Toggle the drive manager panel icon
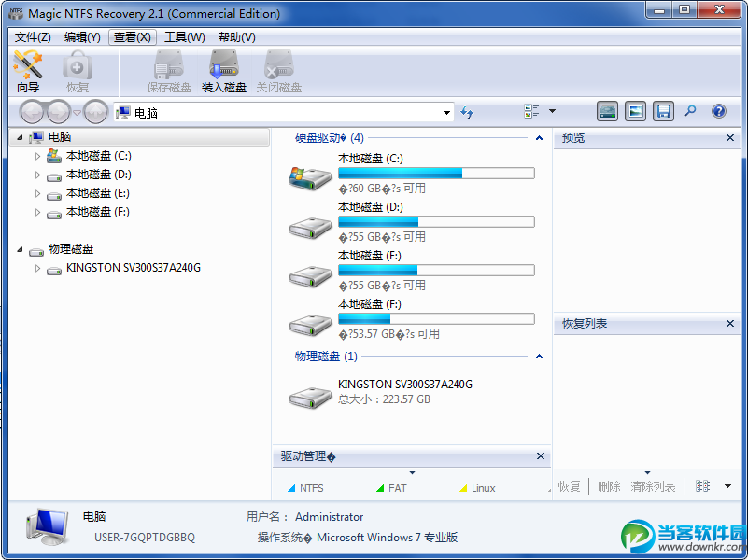Screen dimensions: 748x560 pyautogui.click(x=607, y=111)
